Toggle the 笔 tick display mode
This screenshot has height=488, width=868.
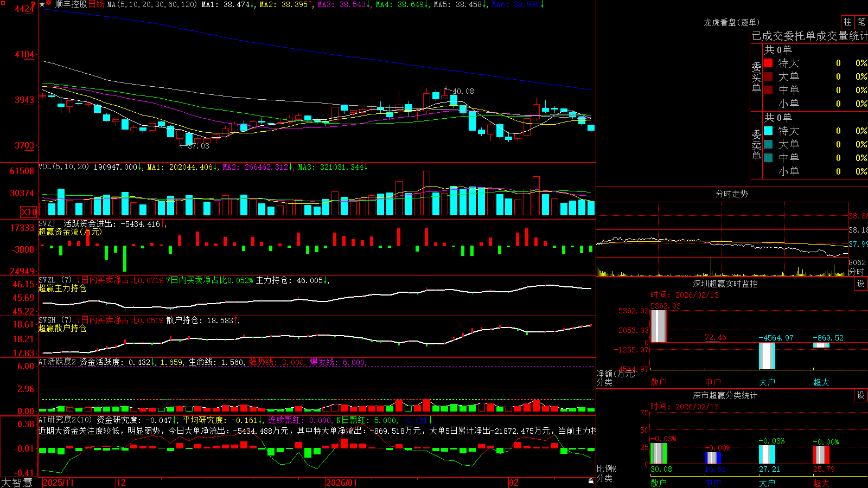tap(861, 22)
